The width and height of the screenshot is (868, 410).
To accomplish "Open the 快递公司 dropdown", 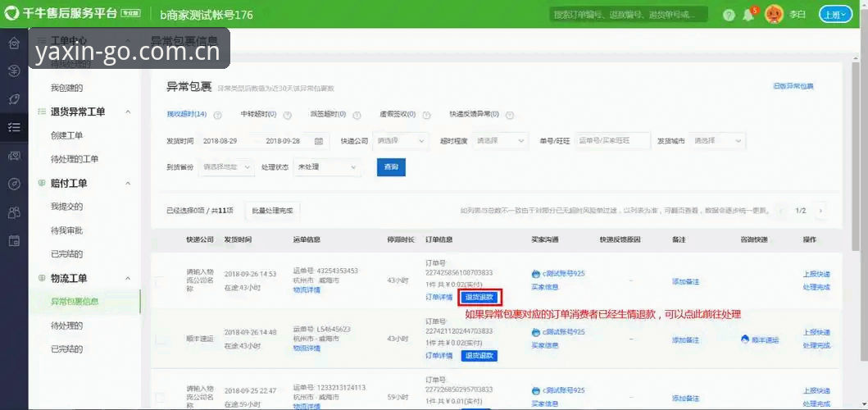I will click(x=400, y=141).
